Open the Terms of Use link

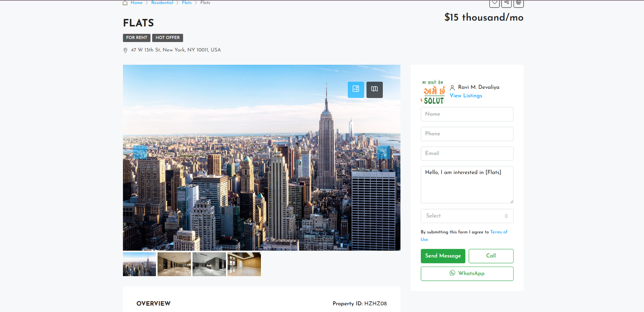click(x=464, y=236)
